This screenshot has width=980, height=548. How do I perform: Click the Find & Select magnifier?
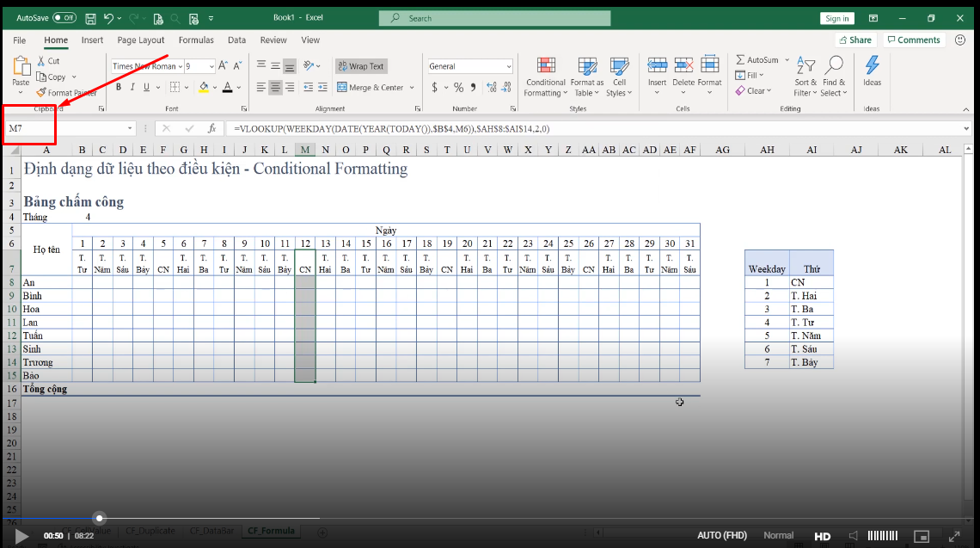(833, 77)
